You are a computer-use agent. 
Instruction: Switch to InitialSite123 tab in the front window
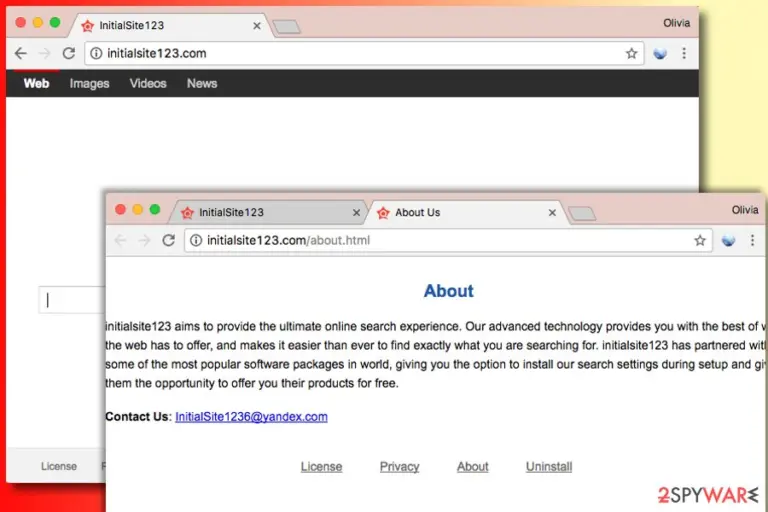tap(267, 213)
